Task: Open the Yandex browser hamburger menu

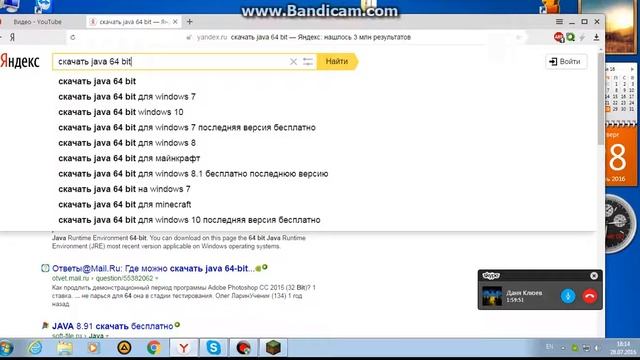Action: tap(559, 22)
